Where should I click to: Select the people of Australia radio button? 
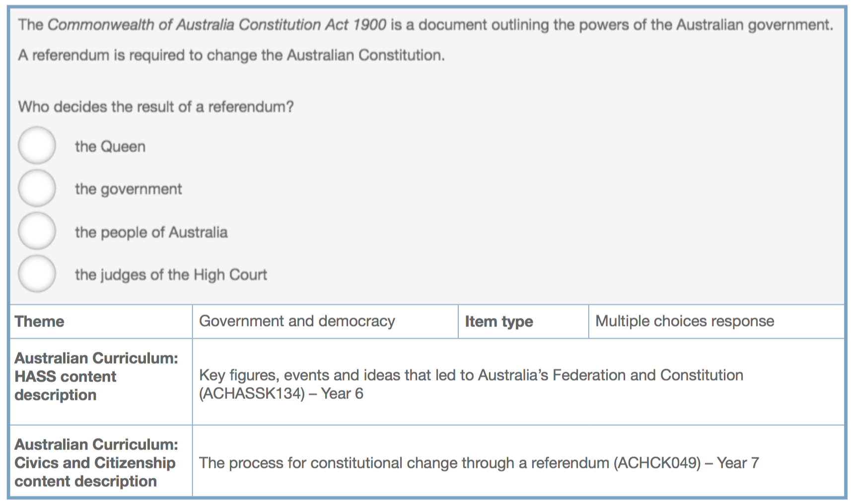37,231
